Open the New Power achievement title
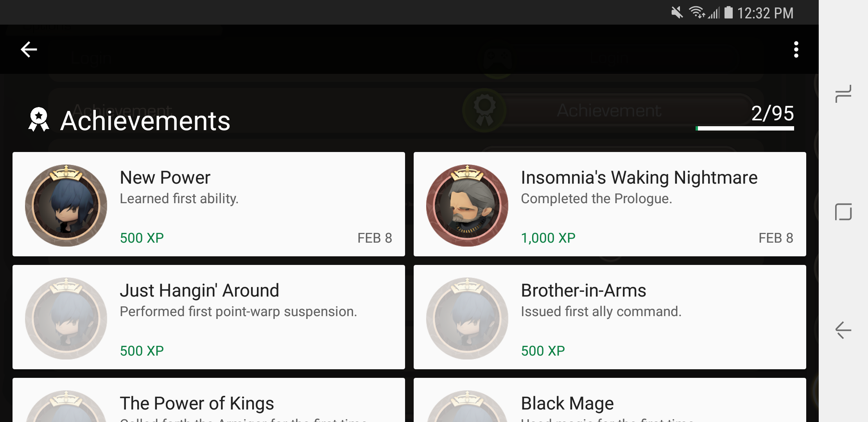This screenshot has width=868, height=422. tap(165, 178)
